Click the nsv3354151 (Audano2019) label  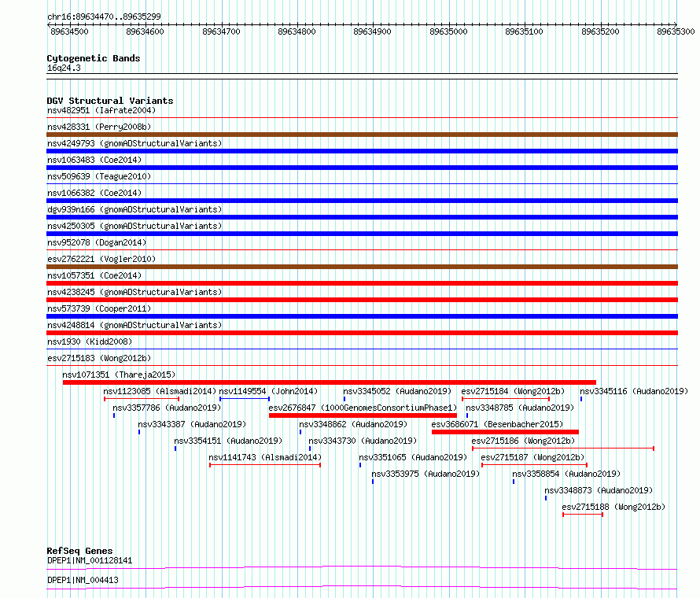click(228, 441)
